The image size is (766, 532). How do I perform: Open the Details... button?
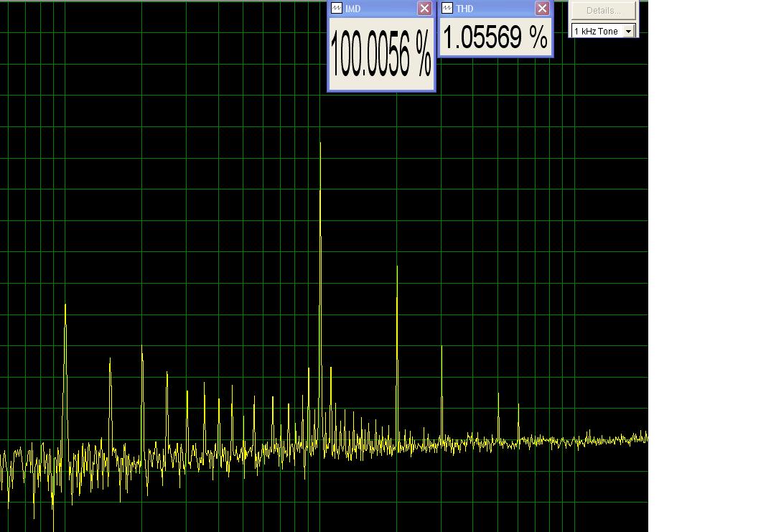click(603, 10)
